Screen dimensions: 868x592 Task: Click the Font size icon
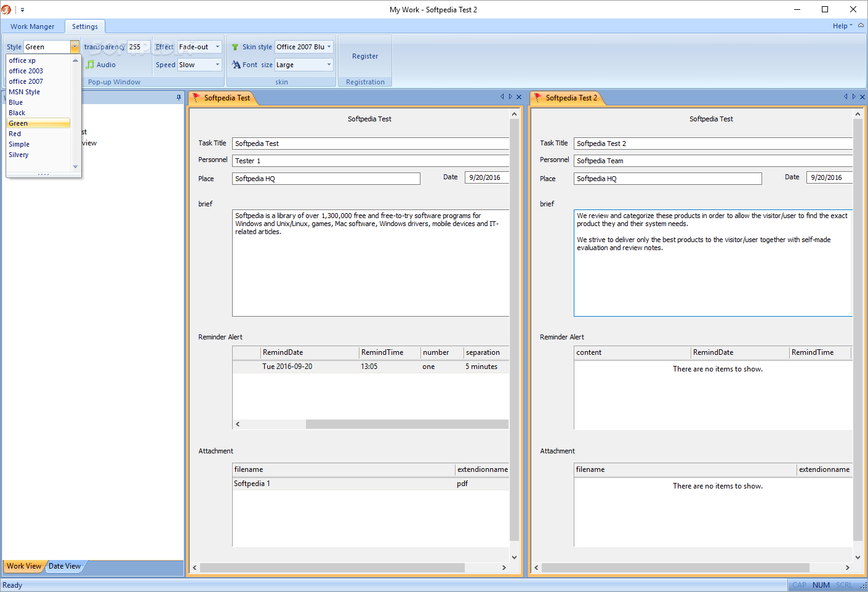click(236, 65)
